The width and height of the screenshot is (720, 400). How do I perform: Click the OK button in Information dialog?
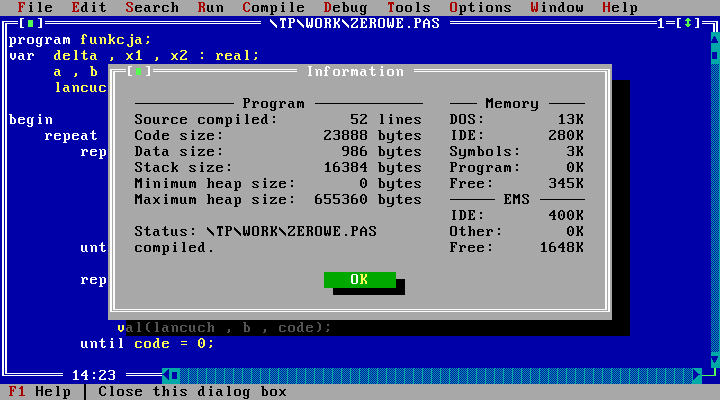[359, 279]
